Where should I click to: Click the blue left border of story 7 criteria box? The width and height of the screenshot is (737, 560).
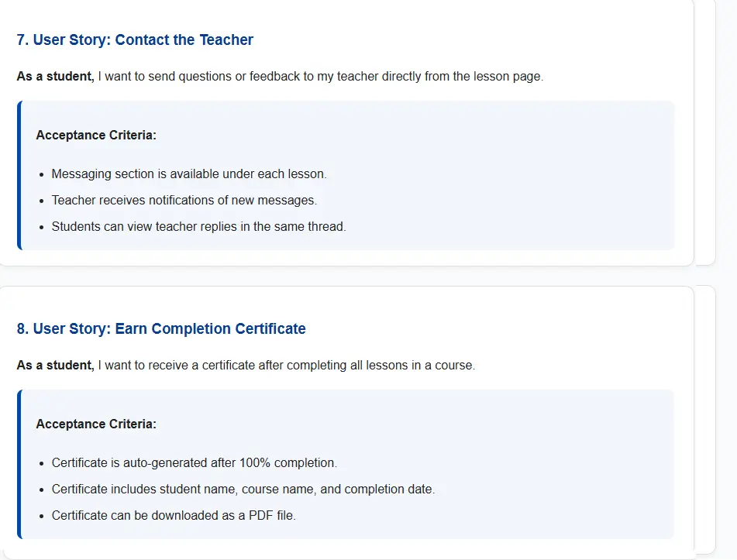(x=19, y=175)
